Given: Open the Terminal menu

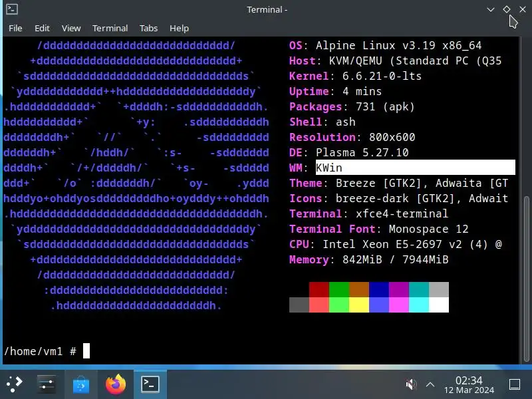Looking at the screenshot, I should click(110, 28).
